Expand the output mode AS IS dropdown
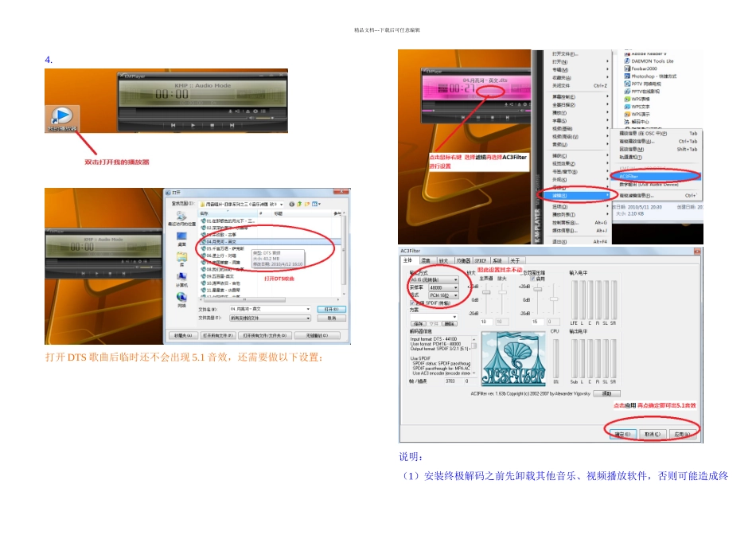The image size is (756, 535). click(x=456, y=279)
